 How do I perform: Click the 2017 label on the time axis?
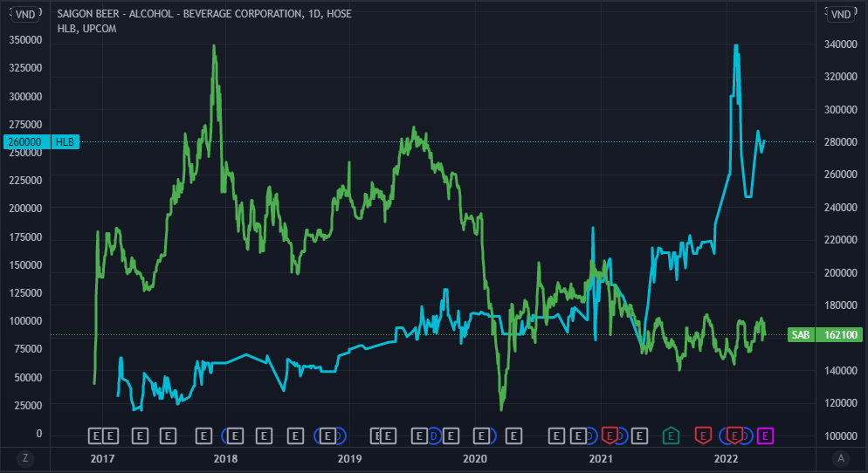click(x=102, y=459)
